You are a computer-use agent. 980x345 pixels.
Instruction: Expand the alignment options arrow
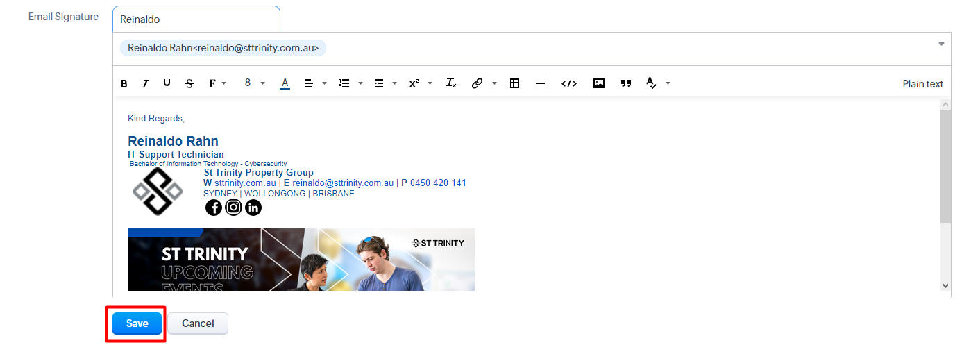pos(325,83)
